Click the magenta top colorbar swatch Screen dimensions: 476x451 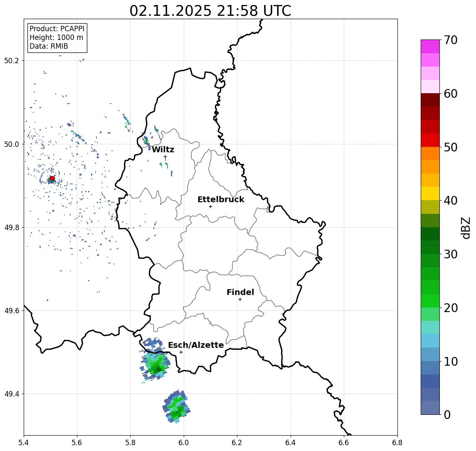click(x=430, y=47)
